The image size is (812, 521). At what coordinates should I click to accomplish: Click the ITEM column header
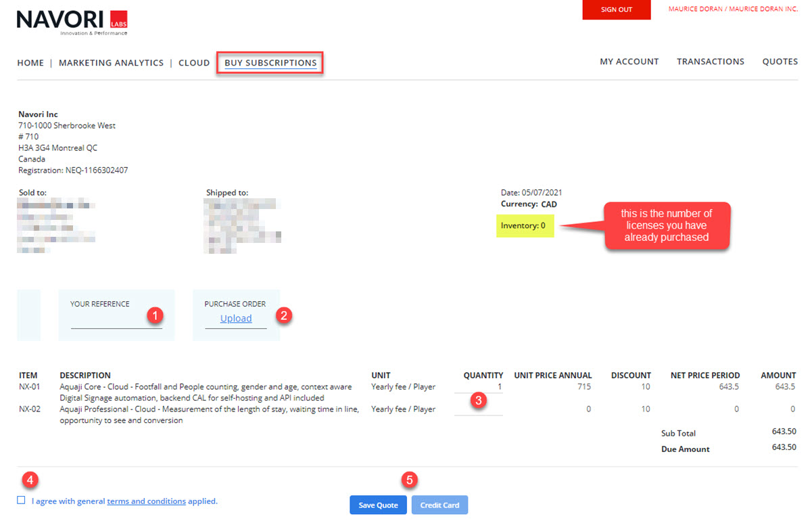28,376
